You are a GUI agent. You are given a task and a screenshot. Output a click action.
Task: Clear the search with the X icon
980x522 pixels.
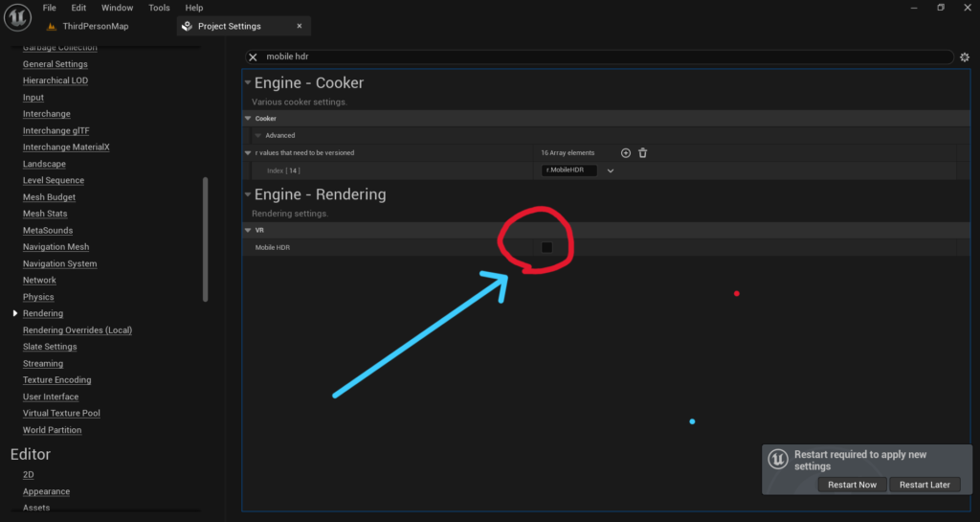tap(253, 57)
